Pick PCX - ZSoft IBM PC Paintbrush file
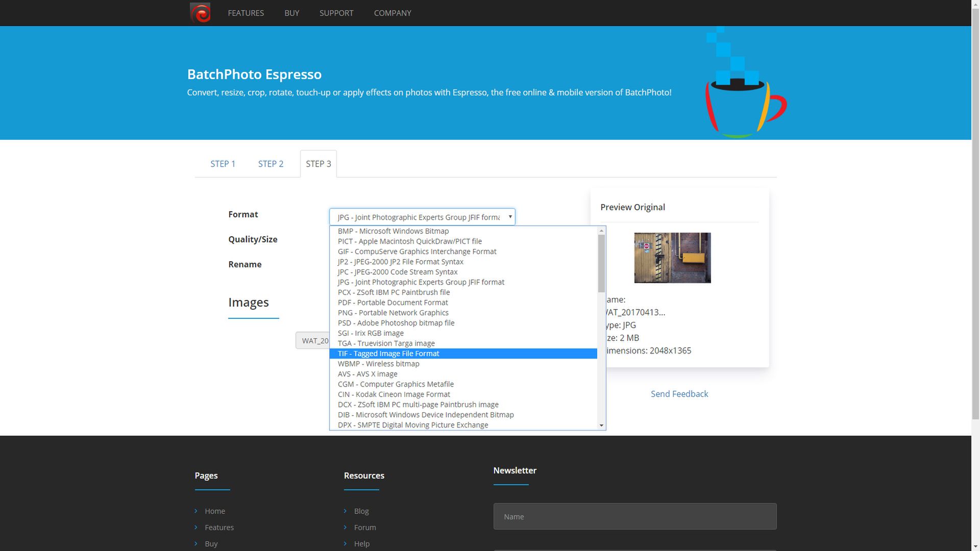This screenshot has width=980, height=551. pyautogui.click(x=463, y=292)
